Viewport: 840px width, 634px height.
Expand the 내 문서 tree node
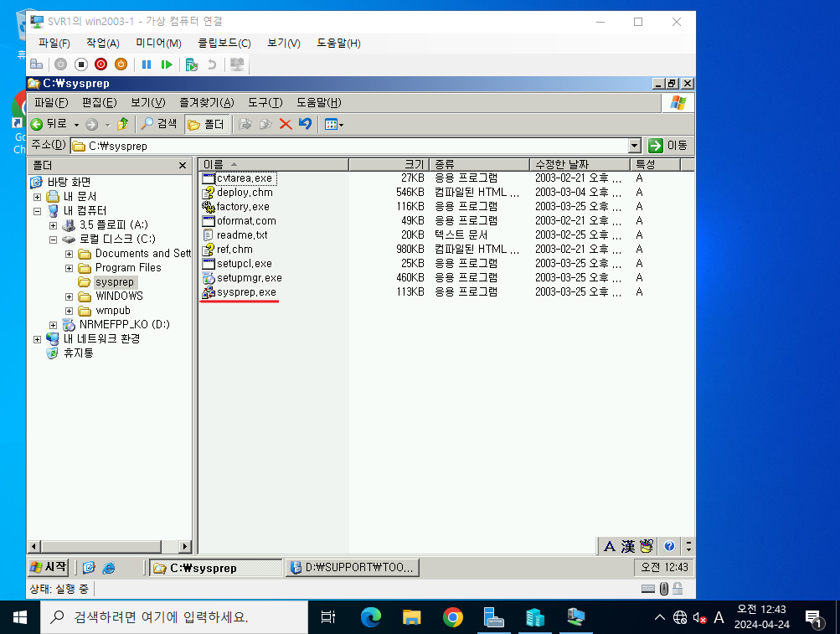point(37,197)
